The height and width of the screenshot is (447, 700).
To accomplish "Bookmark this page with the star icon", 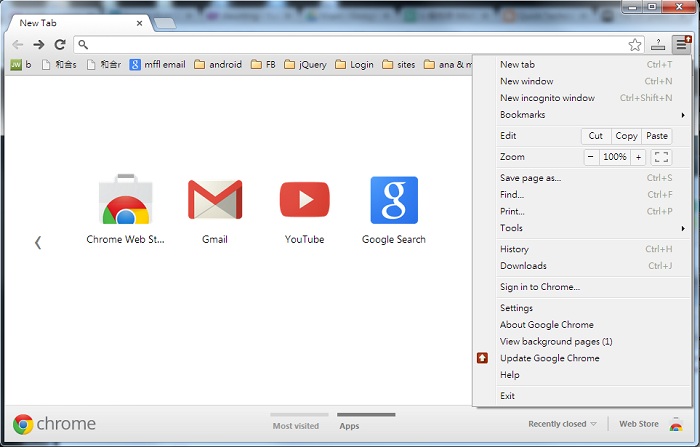I will 635,45.
